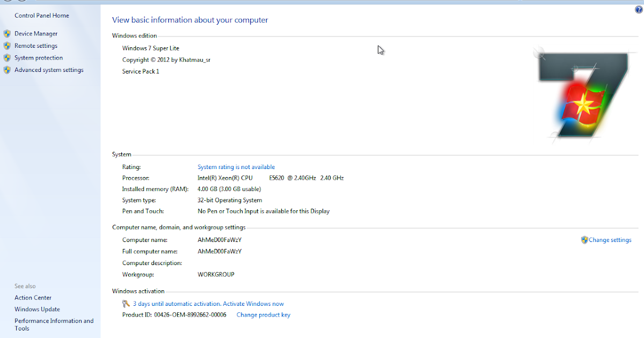Select Product ID 00426-OEM-8992662-00006
This screenshot has height=338, width=644.
(174, 315)
